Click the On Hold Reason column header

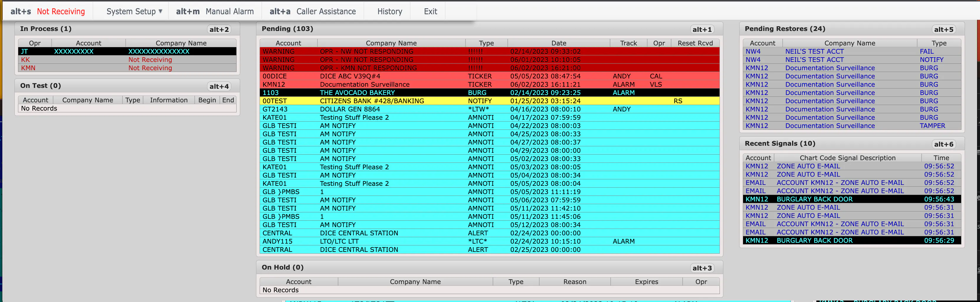point(575,282)
